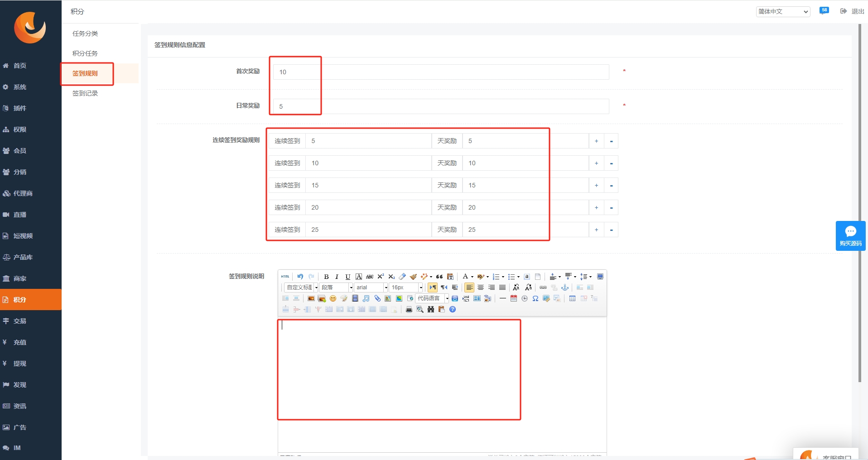This screenshot has height=460, width=868.
Task: Insert a horizontal line
Action: [x=503, y=298]
